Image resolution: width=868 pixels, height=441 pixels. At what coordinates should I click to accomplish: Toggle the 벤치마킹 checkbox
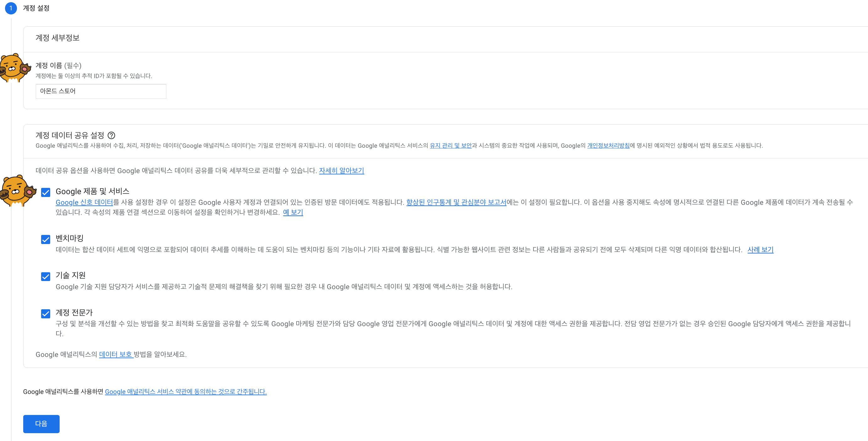pos(46,239)
